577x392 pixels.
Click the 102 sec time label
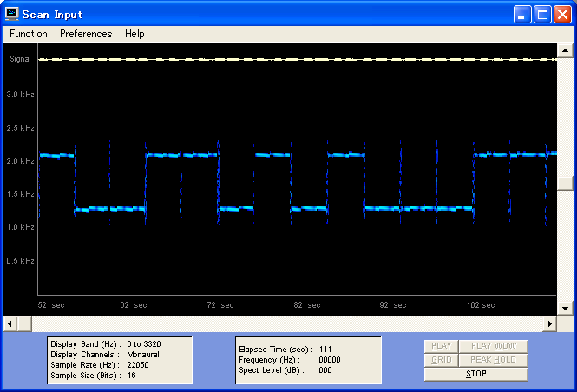[481, 305]
